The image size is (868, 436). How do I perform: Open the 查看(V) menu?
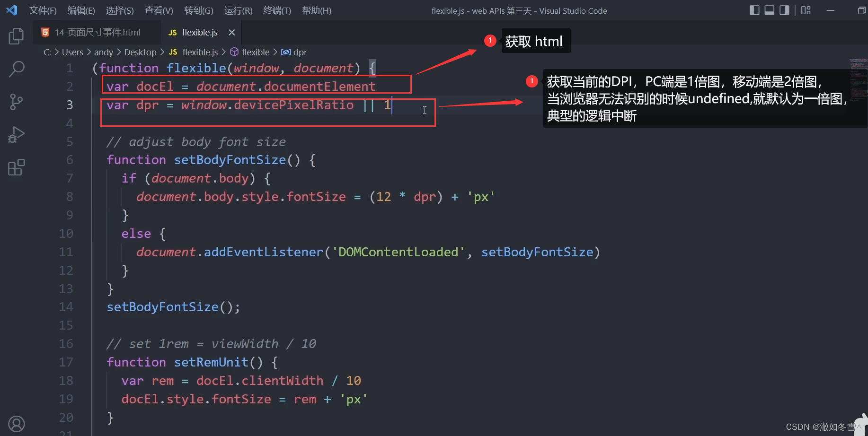point(159,10)
